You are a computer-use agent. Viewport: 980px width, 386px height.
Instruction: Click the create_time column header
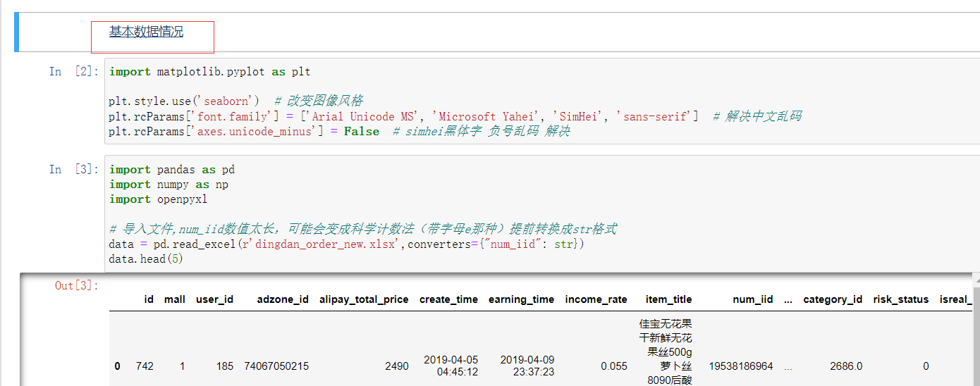pyautogui.click(x=448, y=299)
